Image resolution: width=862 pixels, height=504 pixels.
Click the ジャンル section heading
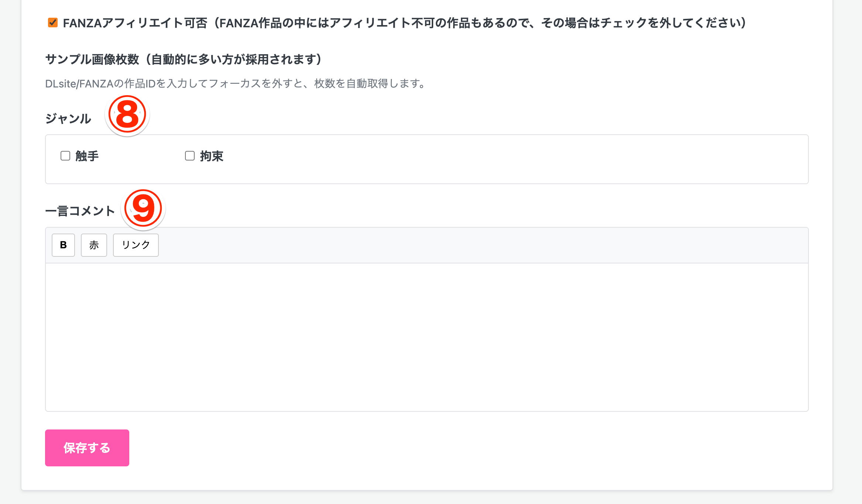point(68,119)
